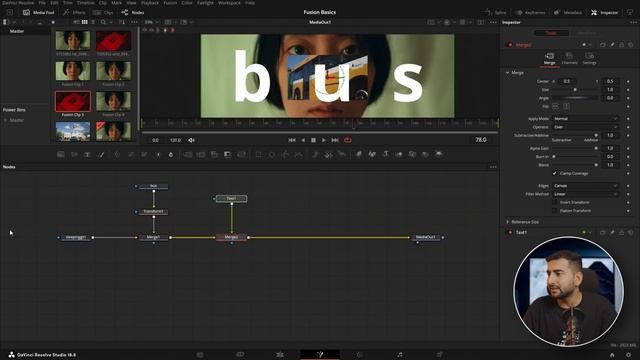Show the Clips panel button
Viewport: 640px width, 360px height.
[x=103, y=13]
